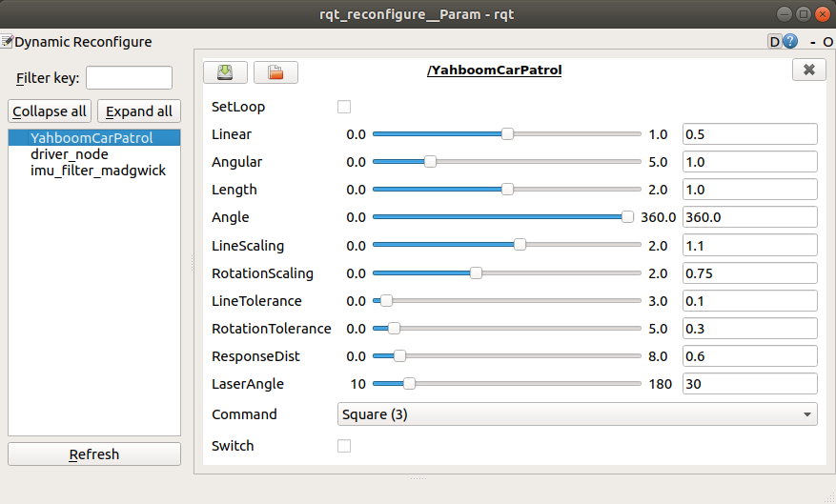
Task: Click the undock dash button at top right
Action: click(x=812, y=42)
